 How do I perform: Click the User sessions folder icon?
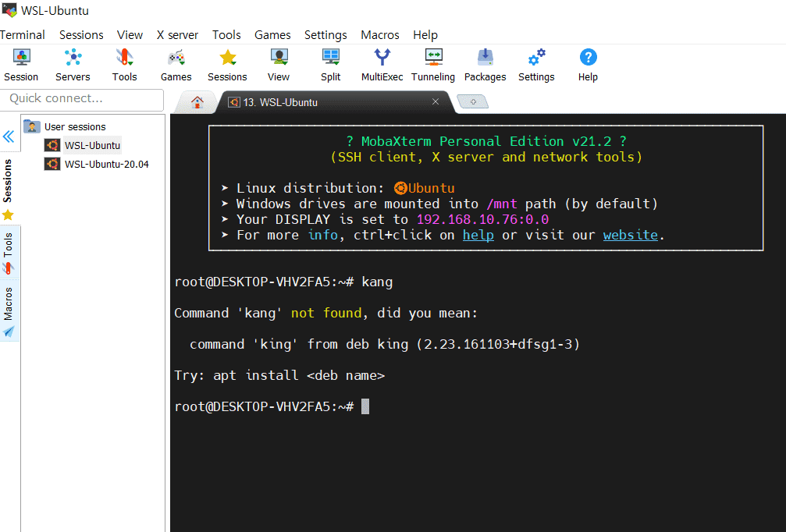point(31,126)
